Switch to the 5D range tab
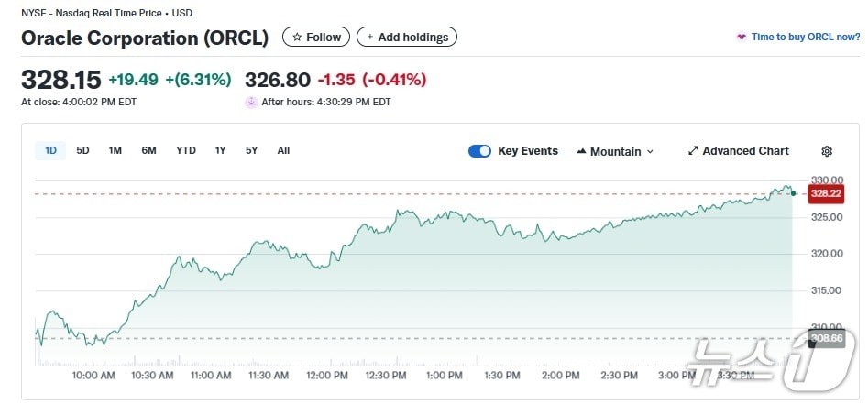This screenshot has width=868, height=404. (x=82, y=150)
